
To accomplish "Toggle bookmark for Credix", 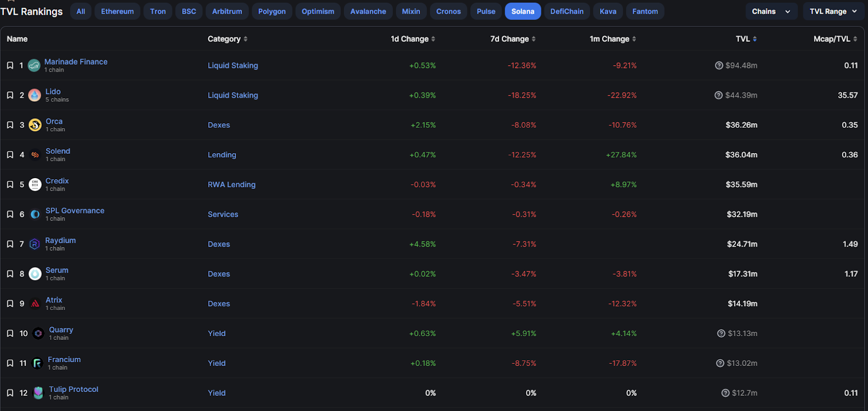I will [x=10, y=185].
